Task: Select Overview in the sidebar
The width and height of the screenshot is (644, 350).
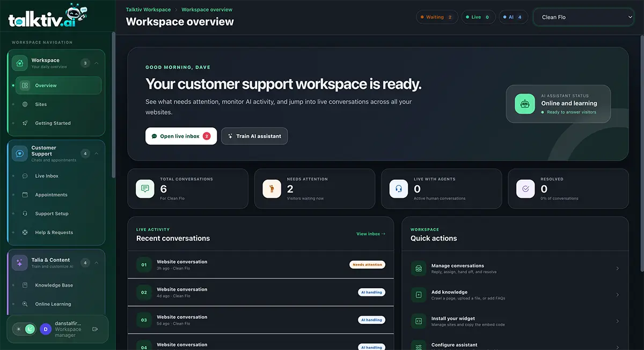Action: point(58,86)
